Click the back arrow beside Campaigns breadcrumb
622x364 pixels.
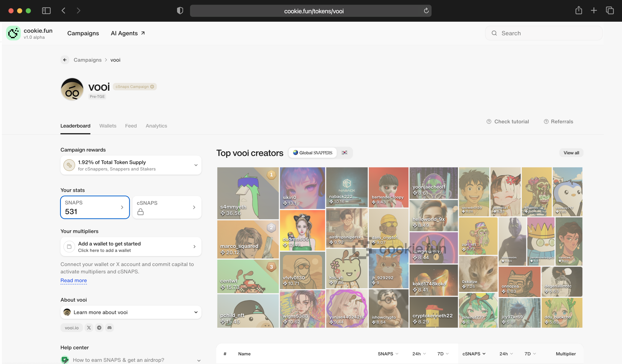(x=65, y=60)
